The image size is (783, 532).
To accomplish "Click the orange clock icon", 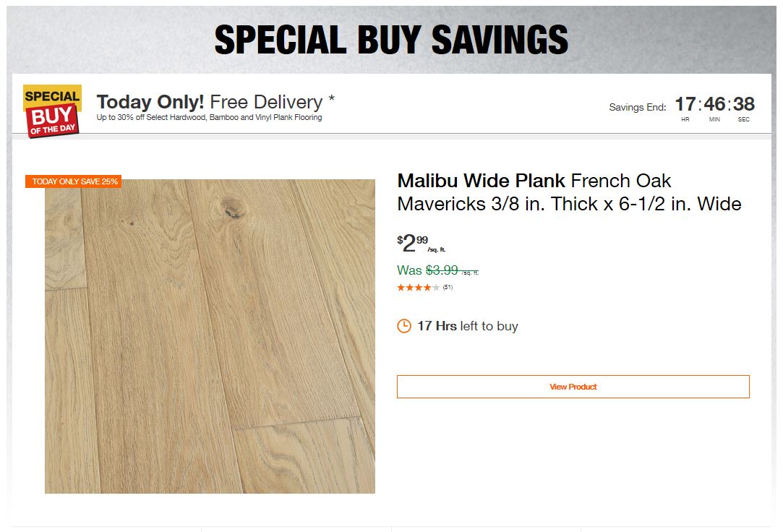I will click(404, 326).
